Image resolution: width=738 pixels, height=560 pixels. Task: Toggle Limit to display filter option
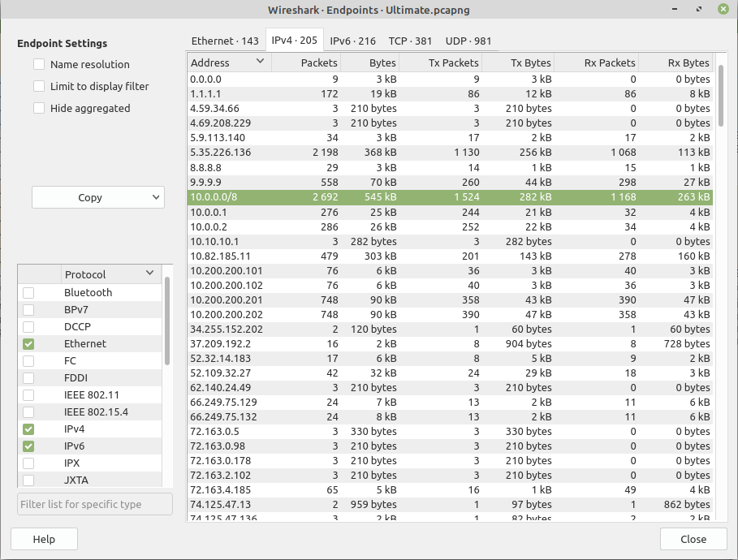pos(39,87)
